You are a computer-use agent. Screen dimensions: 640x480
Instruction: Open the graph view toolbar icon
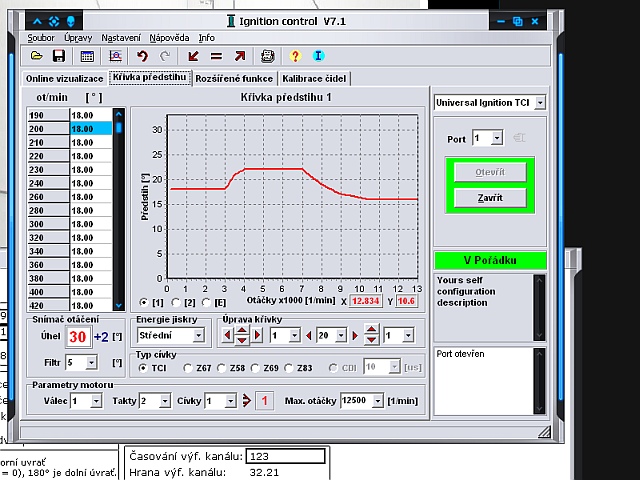point(116,56)
